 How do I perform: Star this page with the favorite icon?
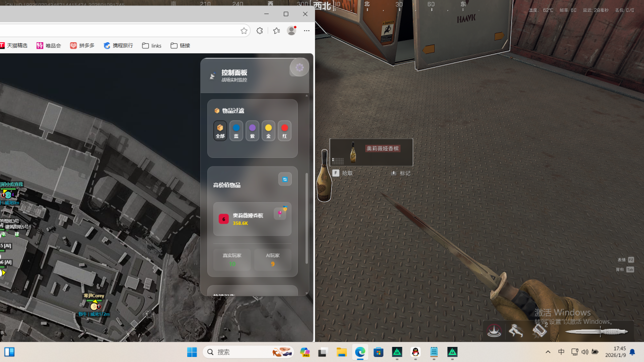click(x=244, y=31)
